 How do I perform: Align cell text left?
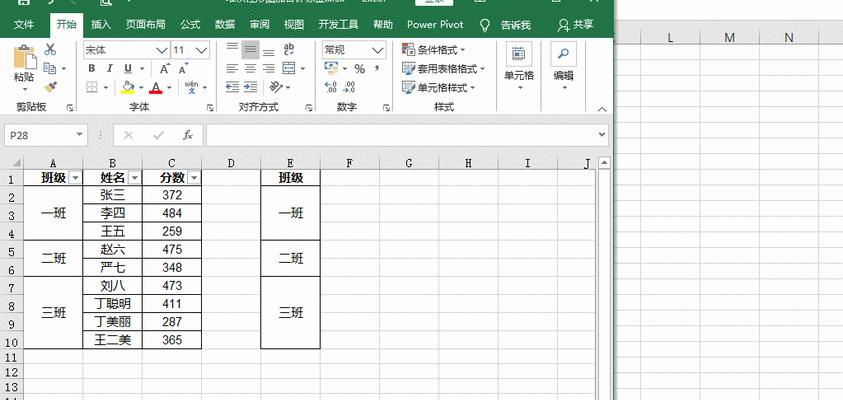pyautogui.click(x=232, y=68)
